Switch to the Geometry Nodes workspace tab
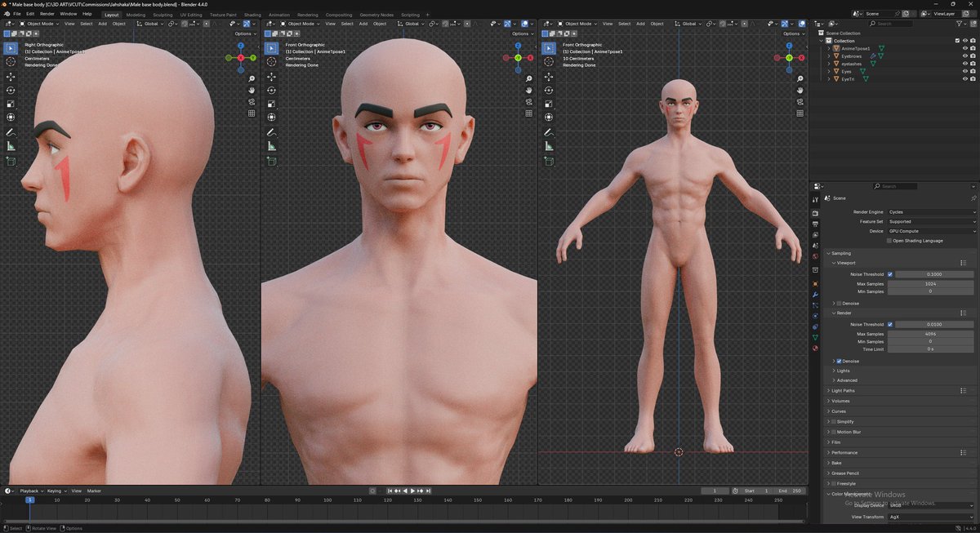Screen dimensions: 980x533 (376, 15)
